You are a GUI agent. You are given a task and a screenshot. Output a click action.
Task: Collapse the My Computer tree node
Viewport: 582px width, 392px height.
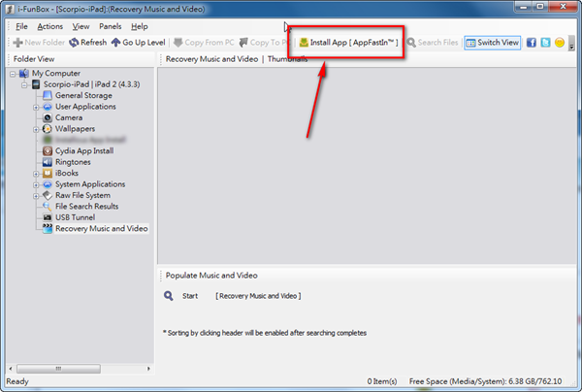tap(13, 74)
